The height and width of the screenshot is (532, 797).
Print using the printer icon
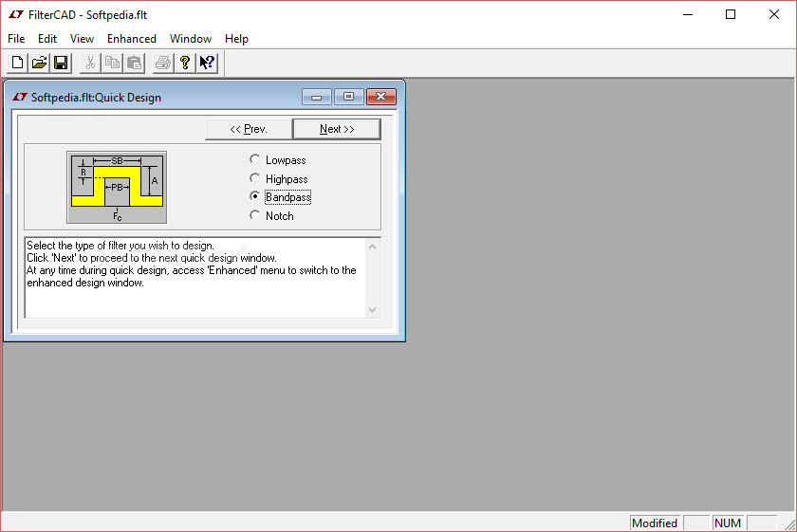point(163,63)
